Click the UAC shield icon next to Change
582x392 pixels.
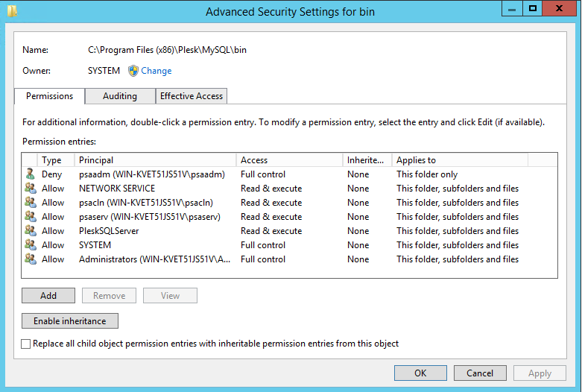[x=133, y=71]
